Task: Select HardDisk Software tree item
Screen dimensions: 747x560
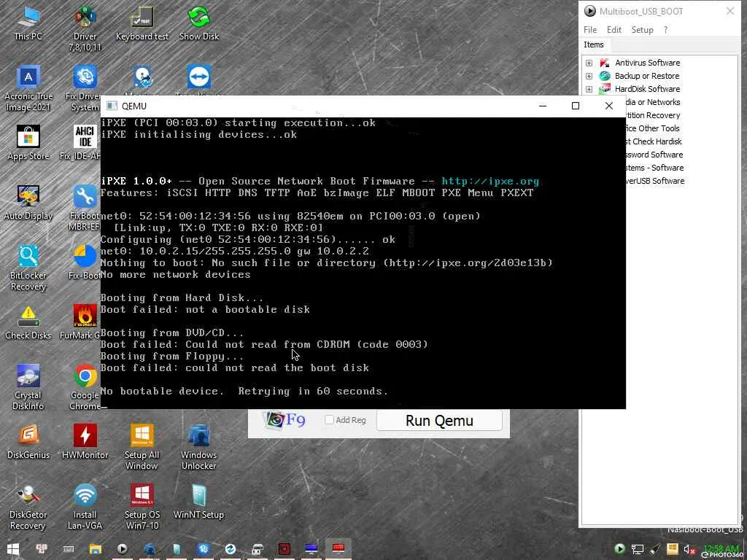Action: [x=647, y=89]
